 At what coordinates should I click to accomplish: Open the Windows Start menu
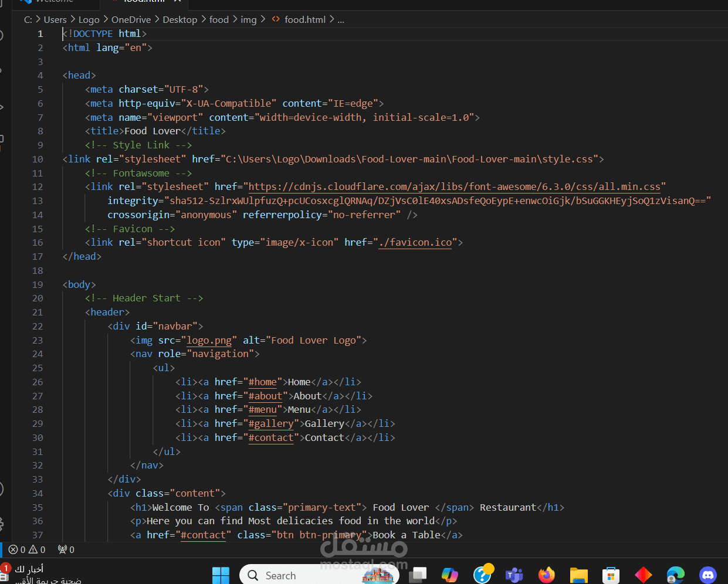coord(221,575)
